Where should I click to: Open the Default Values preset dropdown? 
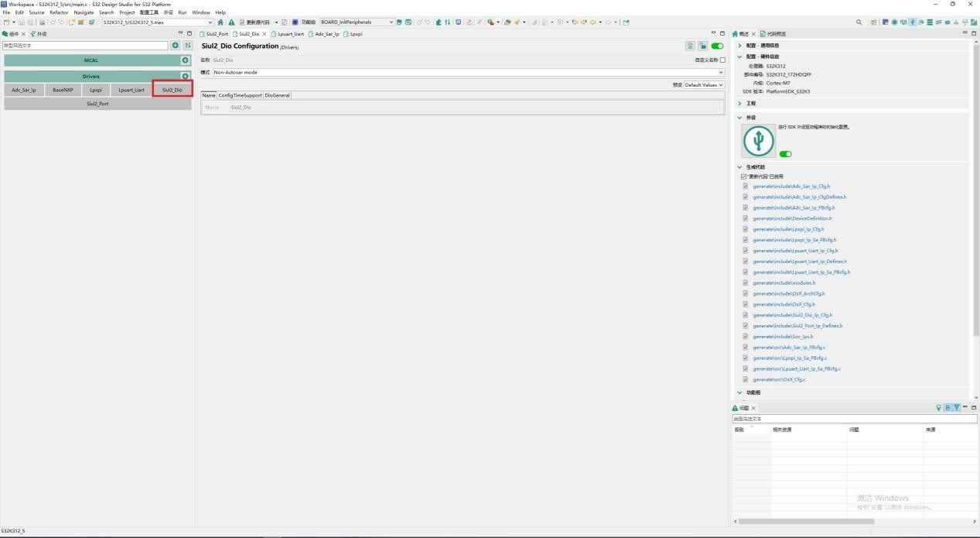click(x=704, y=85)
